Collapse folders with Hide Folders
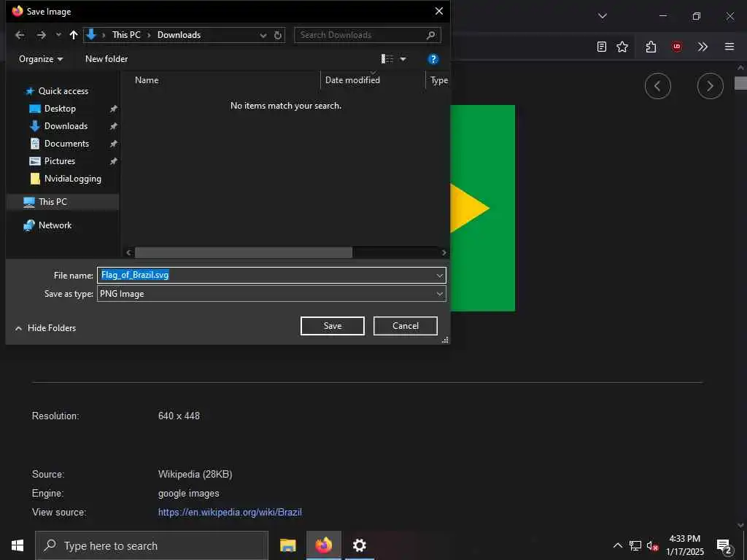Viewport: 747px width, 560px height. 45,328
